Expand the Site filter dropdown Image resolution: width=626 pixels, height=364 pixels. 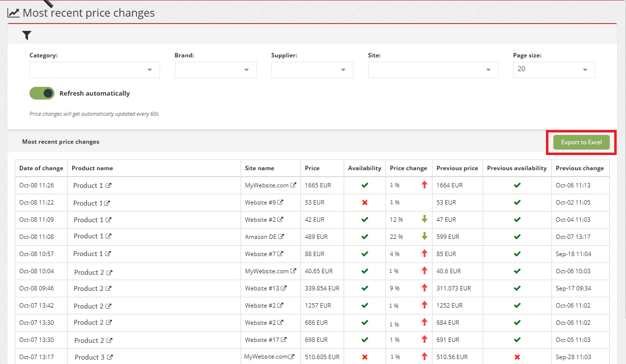(x=433, y=70)
